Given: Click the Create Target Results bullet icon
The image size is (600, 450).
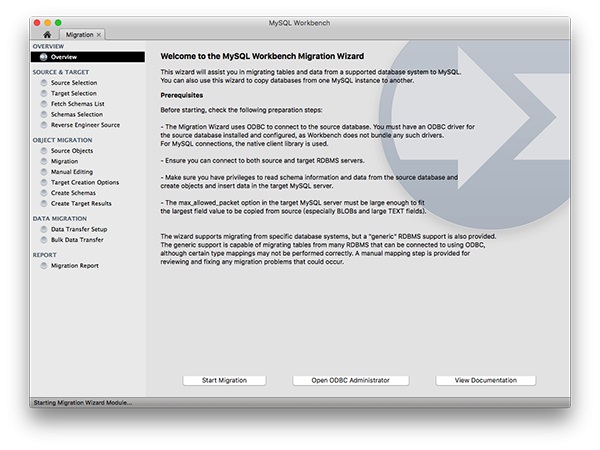Looking at the screenshot, I should tap(44, 204).
